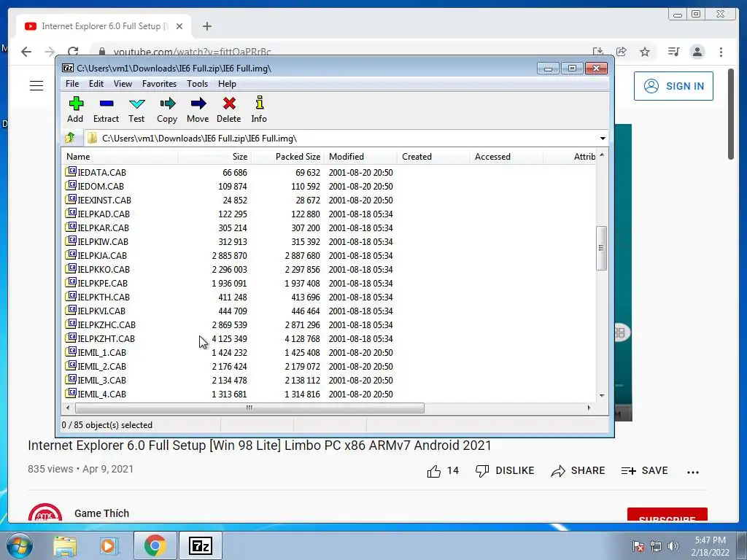Expand the 7-Zip address path dropdown

click(x=603, y=138)
